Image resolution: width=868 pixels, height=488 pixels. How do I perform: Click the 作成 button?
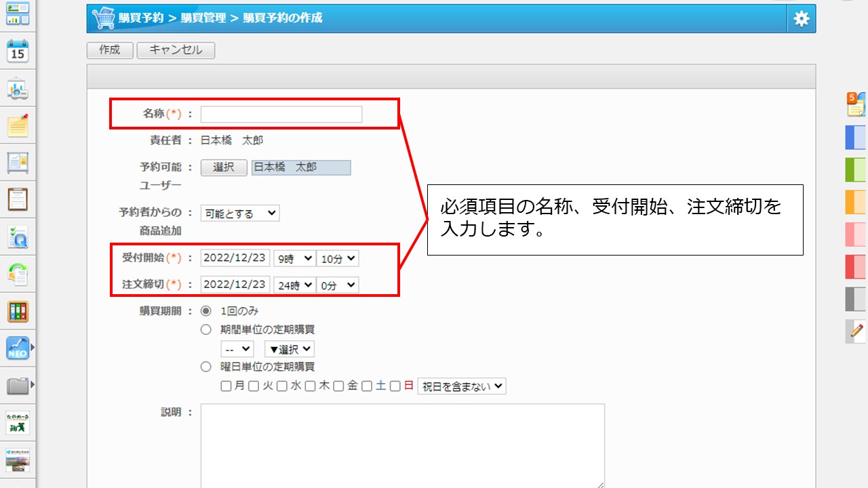pyautogui.click(x=110, y=50)
